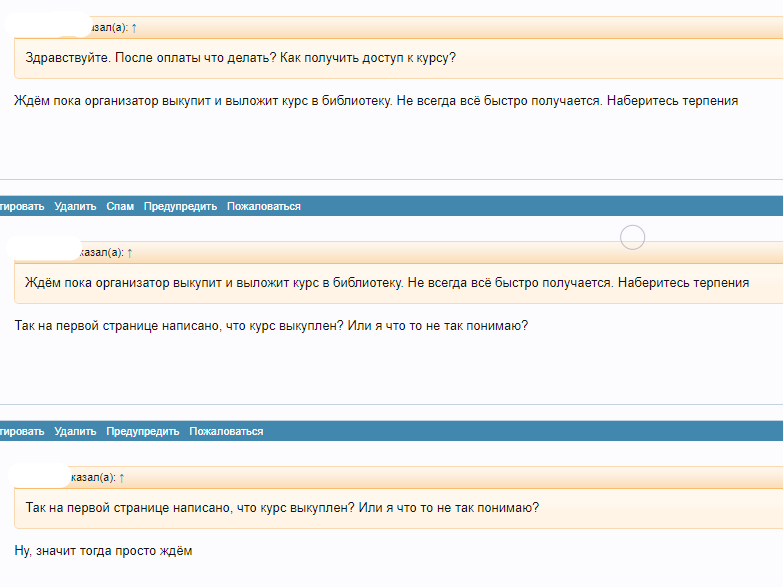Edit the "Наберитесь терпения" reply post
Image resolution: width=783 pixels, height=587 pixels.
point(22,206)
